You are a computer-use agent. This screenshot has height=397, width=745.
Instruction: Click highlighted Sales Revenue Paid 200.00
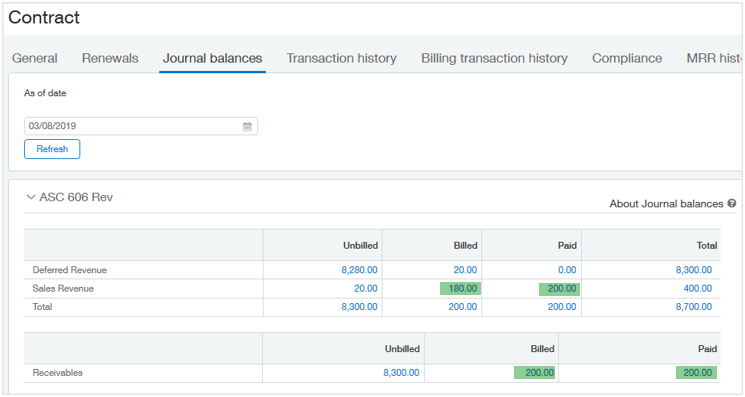559,288
